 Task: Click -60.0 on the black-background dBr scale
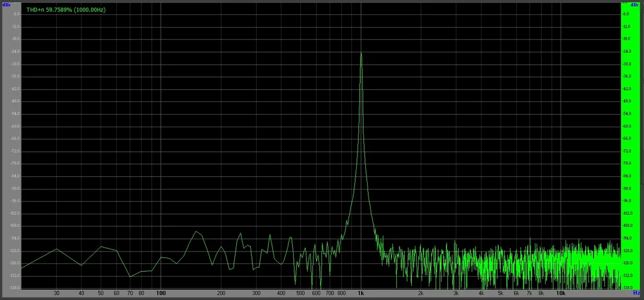(x=16, y=126)
